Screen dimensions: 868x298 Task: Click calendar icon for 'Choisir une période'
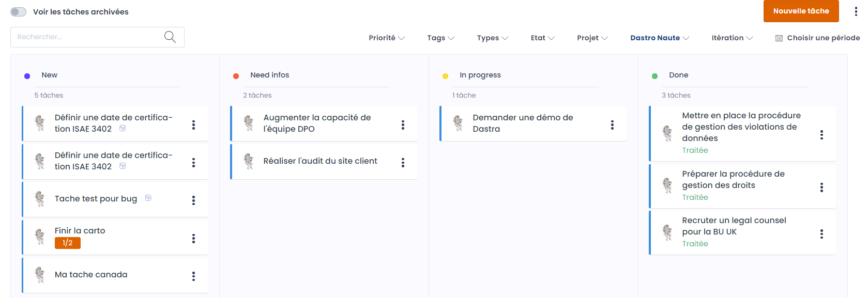click(779, 38)
